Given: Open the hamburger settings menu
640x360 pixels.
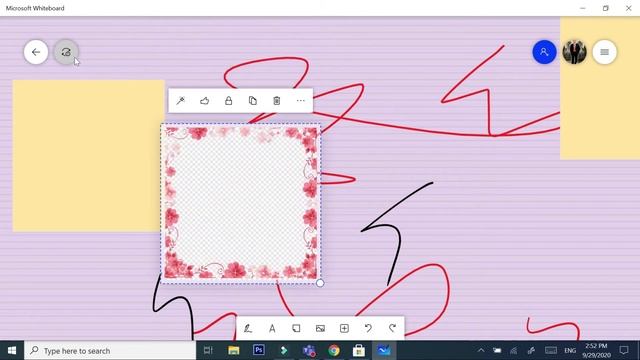Looking at the screenshot, I should pyautogui.click(x=604, y=52).
